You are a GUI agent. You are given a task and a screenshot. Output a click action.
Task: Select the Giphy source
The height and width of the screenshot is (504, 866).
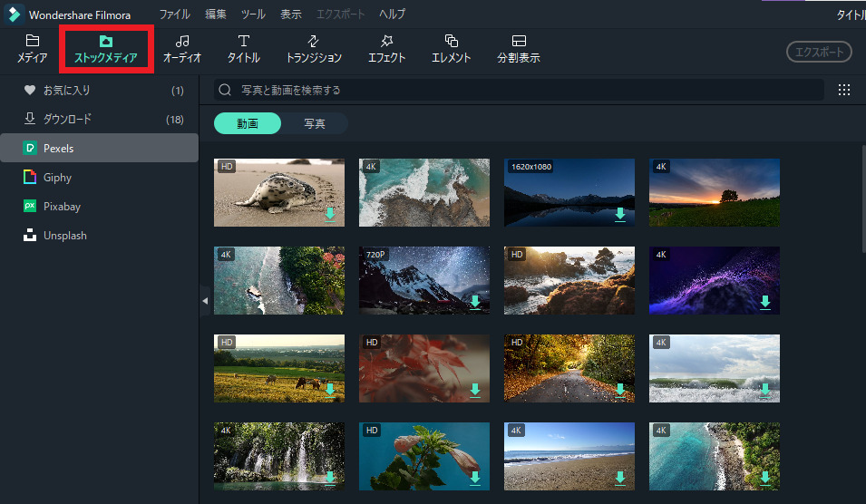pos(99,177)
